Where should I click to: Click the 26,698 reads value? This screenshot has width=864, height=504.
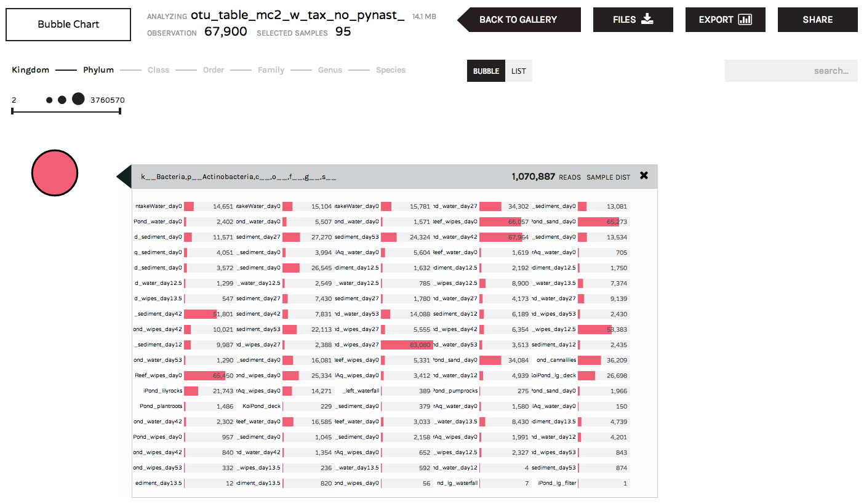pyautogui.click(x=616, y=375)
